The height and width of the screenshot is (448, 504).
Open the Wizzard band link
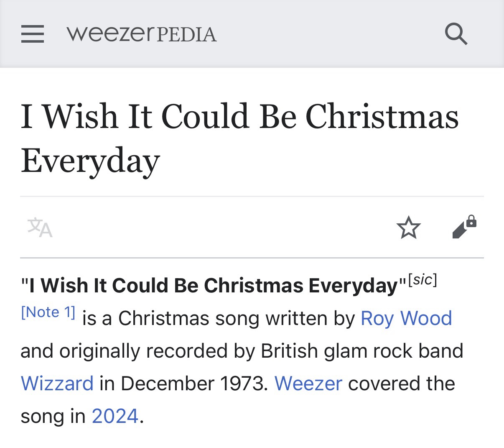[57, 383]
